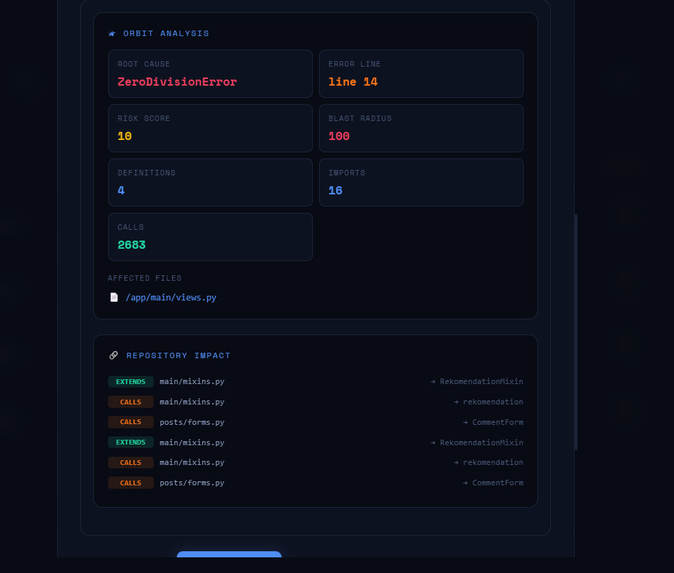The image size is (674, 573).
Task: Click the last 'RekomendationMixin' target name
Action: coord(481,442)
